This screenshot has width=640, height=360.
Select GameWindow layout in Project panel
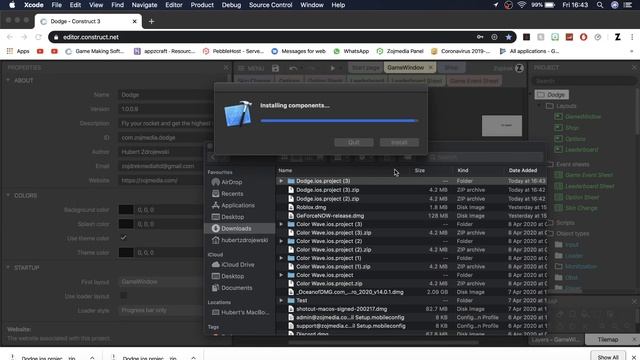coord(583,116)
